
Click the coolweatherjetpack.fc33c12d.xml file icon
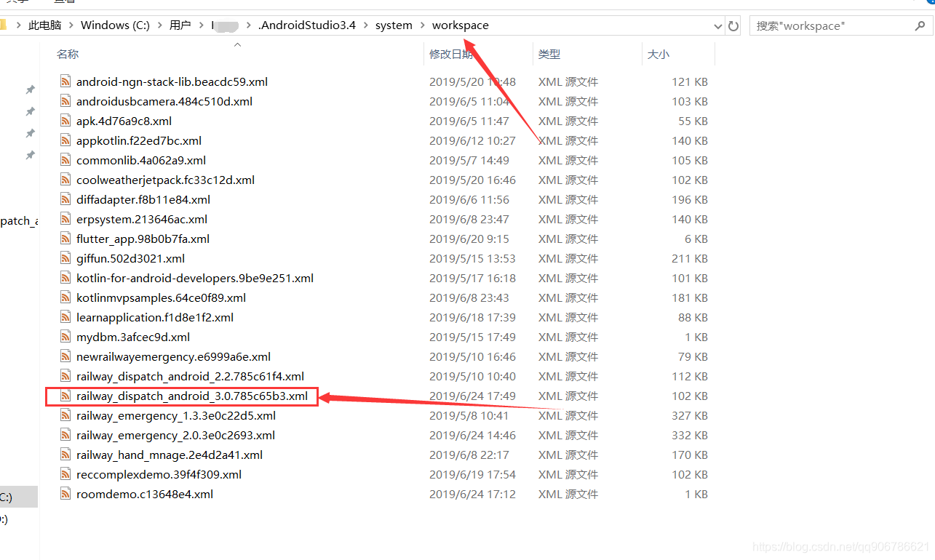(65, 180)
